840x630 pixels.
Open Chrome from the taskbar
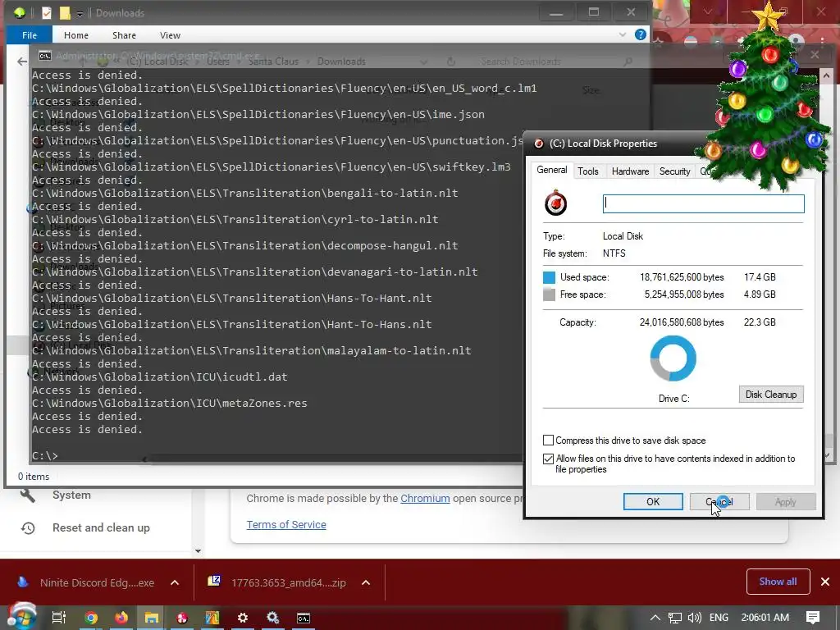(x=91, y=618)
